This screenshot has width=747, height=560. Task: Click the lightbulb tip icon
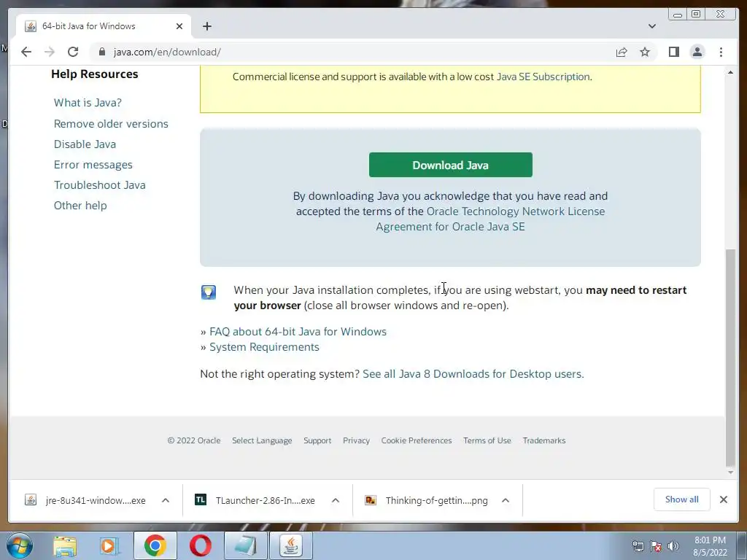click(x=209, y=292)
